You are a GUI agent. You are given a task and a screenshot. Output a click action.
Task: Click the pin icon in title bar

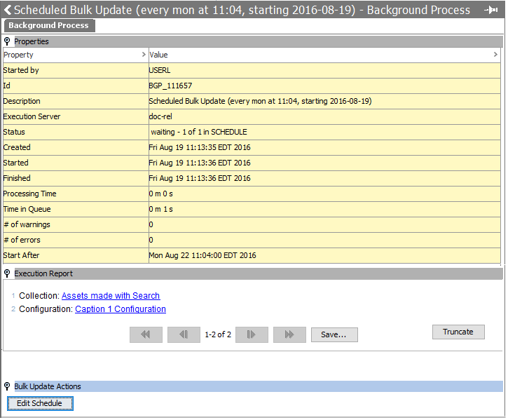[491, 10]
